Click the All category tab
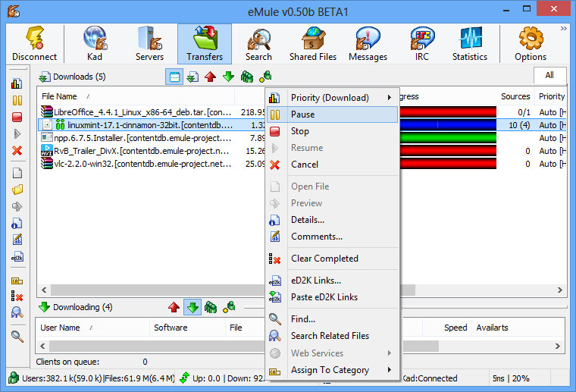Screen dimensions: 576x392 [549, 75]
